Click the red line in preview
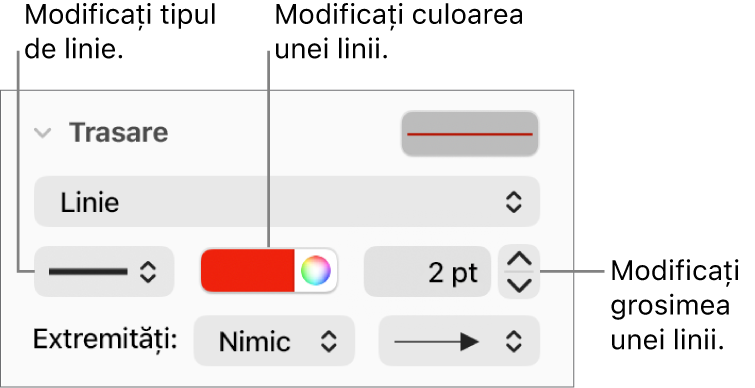This screenshot has height=388, width=755. point(470,134)
